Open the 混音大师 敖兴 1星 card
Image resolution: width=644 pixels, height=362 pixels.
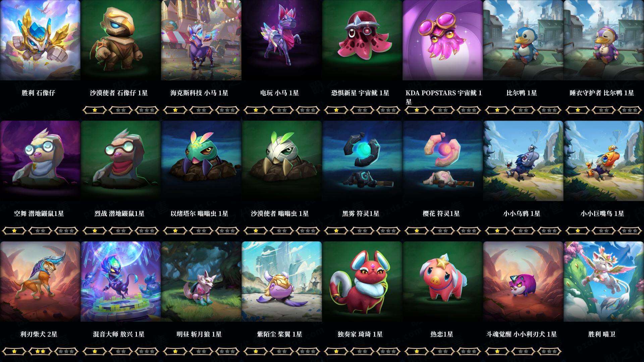coord(121,282)
